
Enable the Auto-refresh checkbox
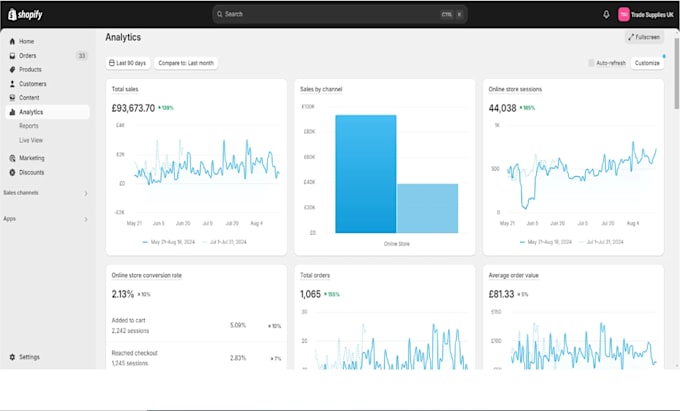(x=591, y=63)
